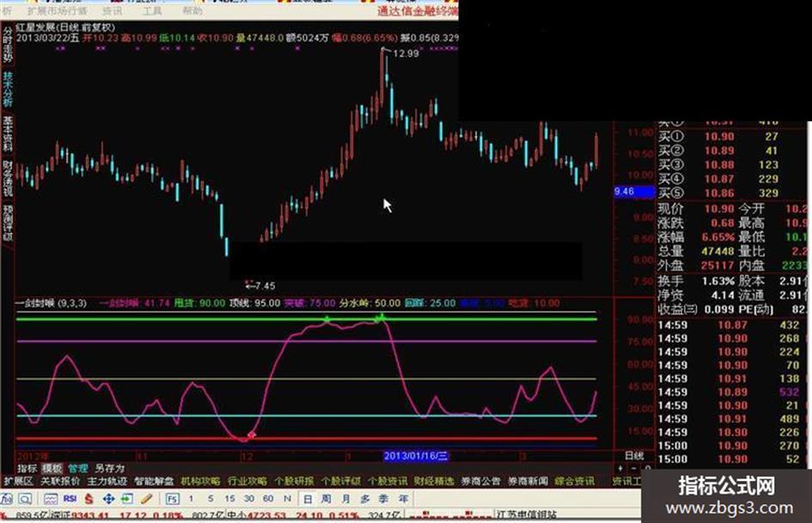
Task: Open the 工具 menu
Action: tap(152, 10)
